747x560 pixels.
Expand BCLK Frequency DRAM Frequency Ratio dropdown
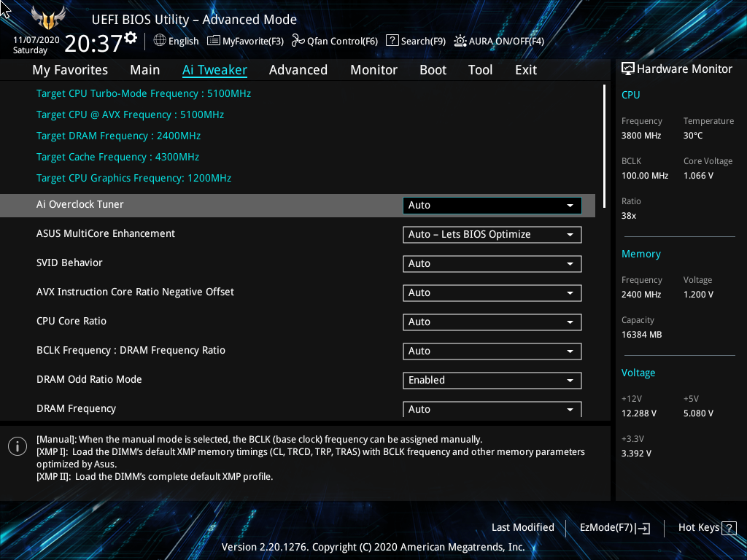click(x=492, y=351)
